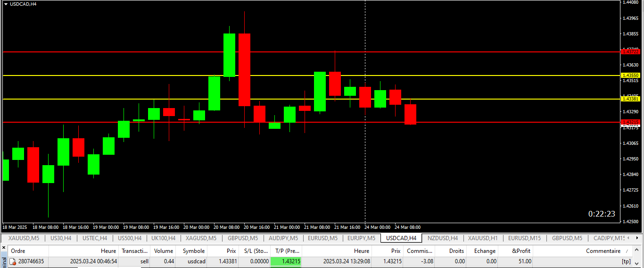Open the US30,H4 chart tab
Screen dimensions: 644x268
61,238
